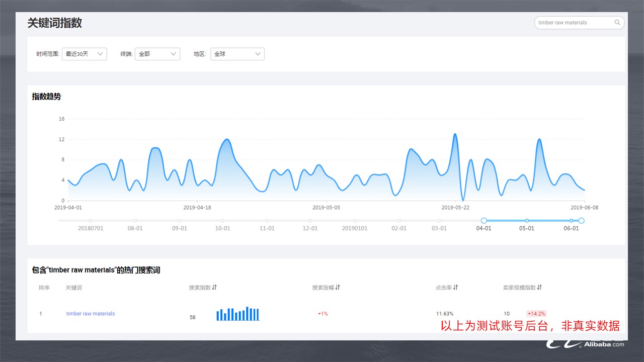Click the search magnifier icon
The image size is (644, 362).
[617, 23]
